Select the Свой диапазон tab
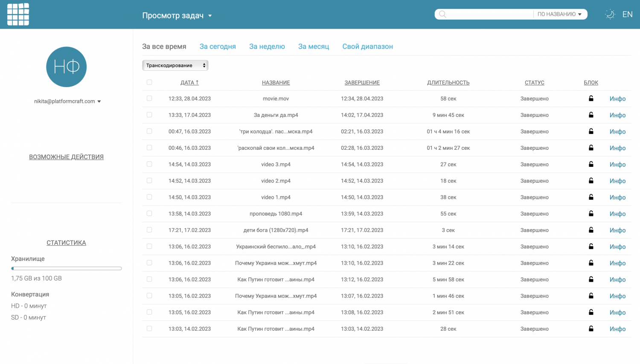This screenshot has width=640, height=364. click(x=367, y=47)
